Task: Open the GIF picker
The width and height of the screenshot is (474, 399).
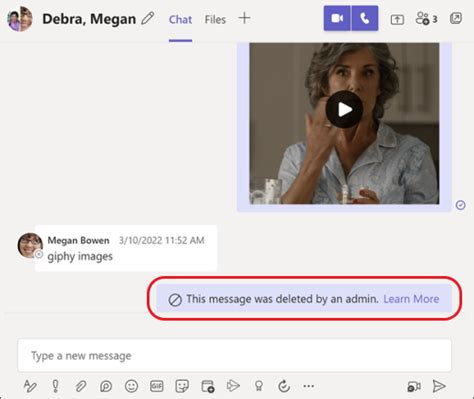Action: (x=157, y=386)
